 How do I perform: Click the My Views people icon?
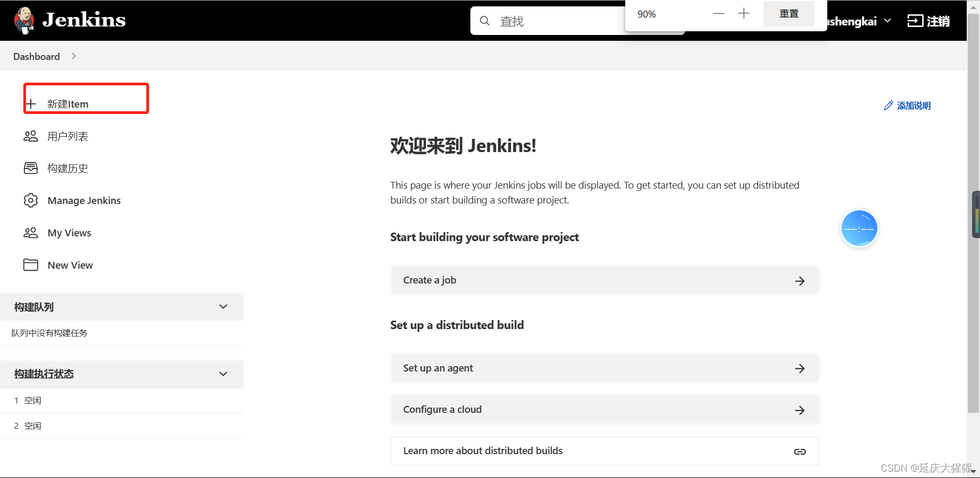pyautogui.click(x=31, y=233)
